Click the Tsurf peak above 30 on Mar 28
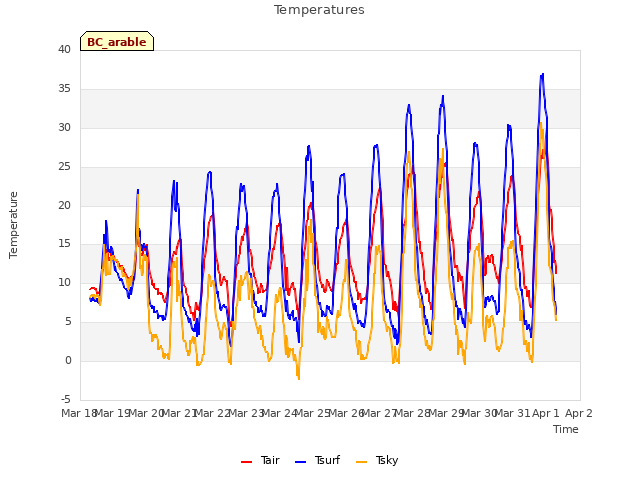640x480 pixels. point(409,105)
